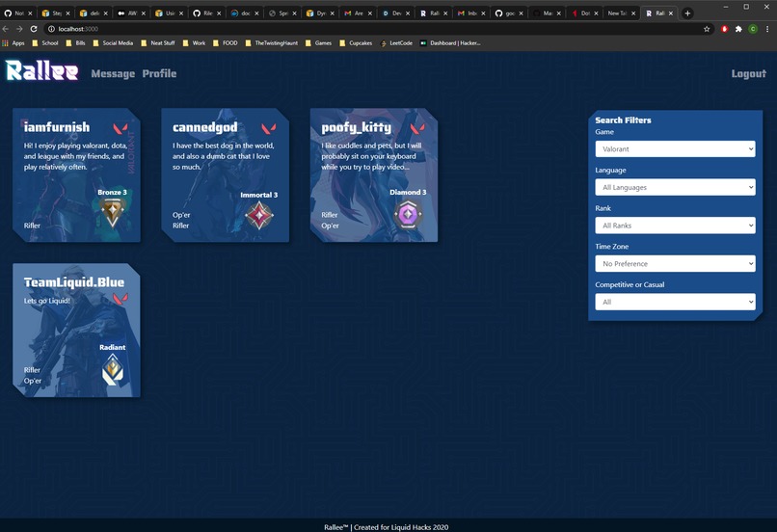The width and height of the screenshot is (777, 532).
Task: Click the Diamond 3 rank badge
Action: click(x=408, y=215)
